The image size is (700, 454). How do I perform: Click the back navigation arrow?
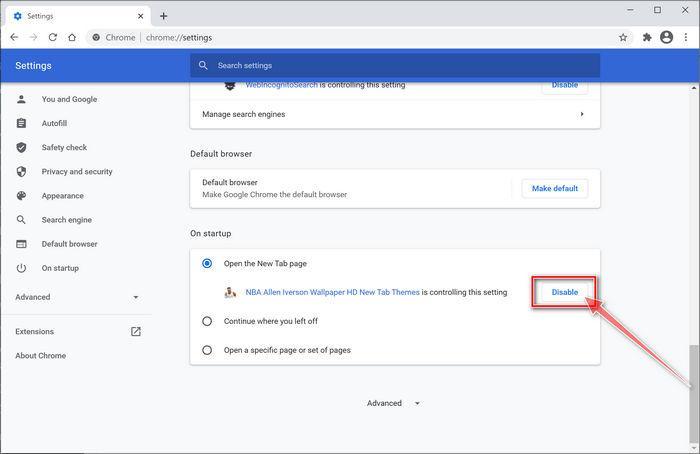(14, 37)
